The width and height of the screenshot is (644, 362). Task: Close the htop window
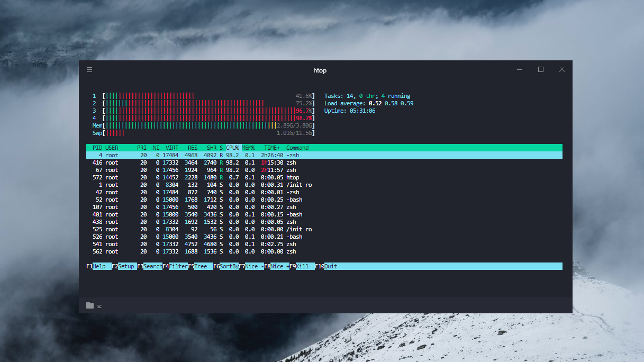point(562,69)
